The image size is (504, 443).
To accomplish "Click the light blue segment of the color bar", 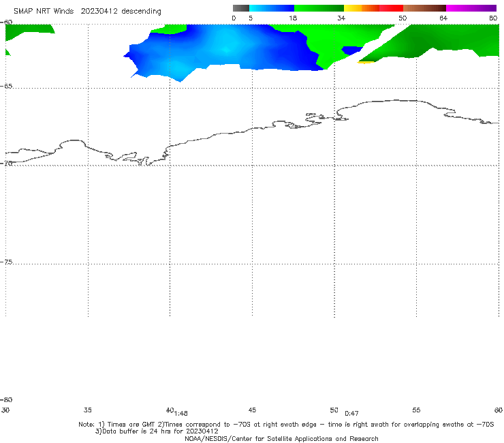I will [x=272, y=8].
